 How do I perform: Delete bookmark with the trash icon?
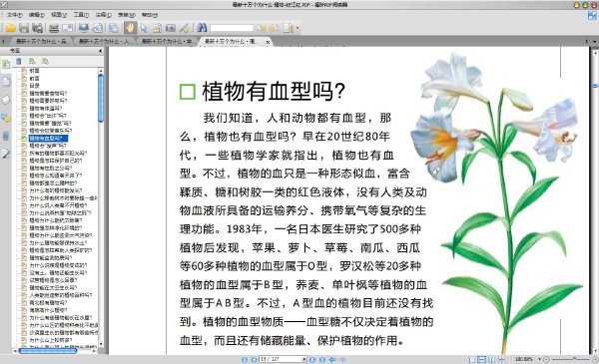point(19,61)
